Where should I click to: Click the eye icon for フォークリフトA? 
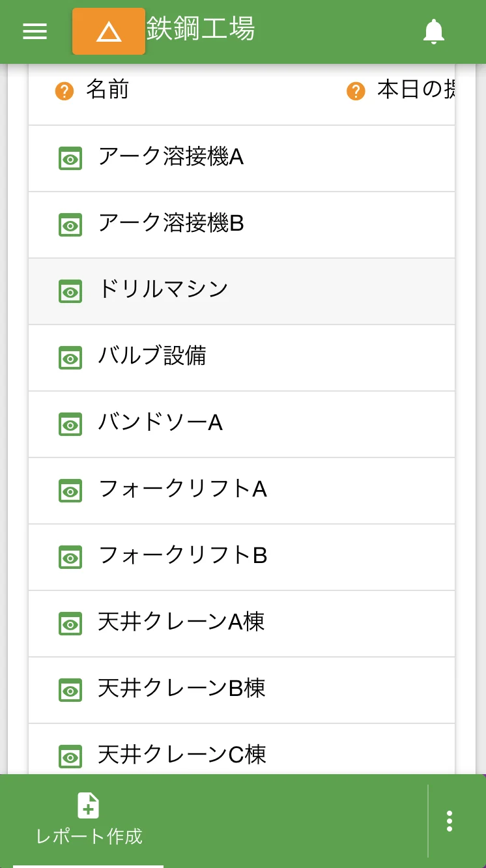[x=70, y=491]
